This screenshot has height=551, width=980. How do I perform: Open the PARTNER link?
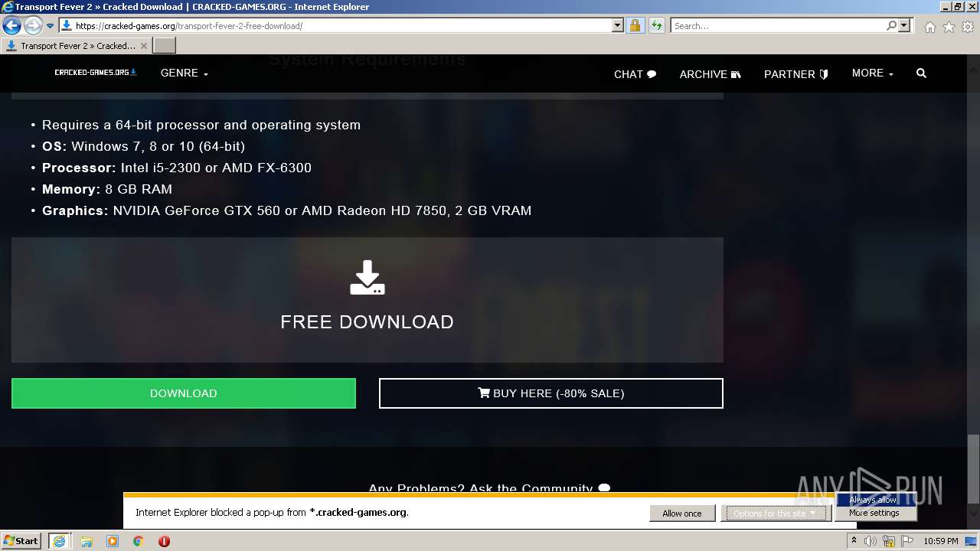click(796, 74)
